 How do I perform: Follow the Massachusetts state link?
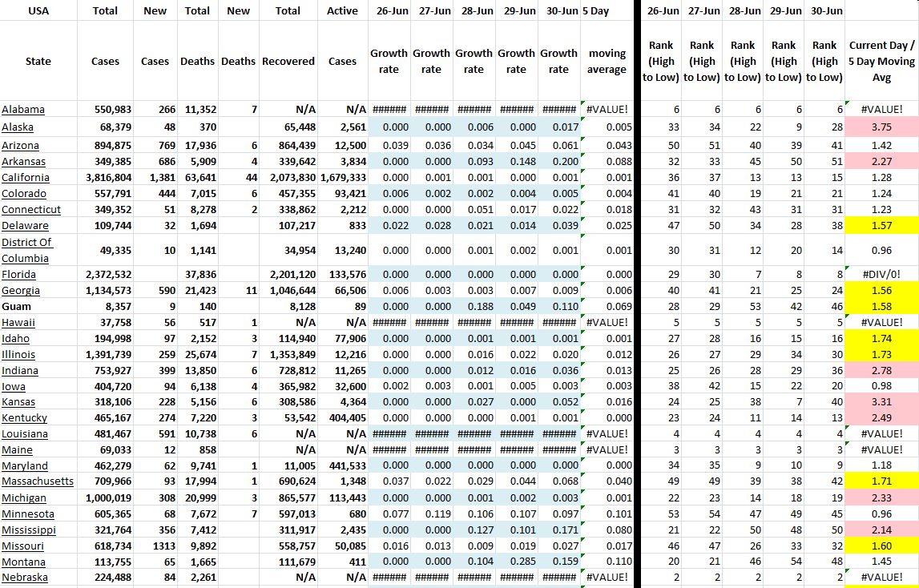click(x=38, y=481)
